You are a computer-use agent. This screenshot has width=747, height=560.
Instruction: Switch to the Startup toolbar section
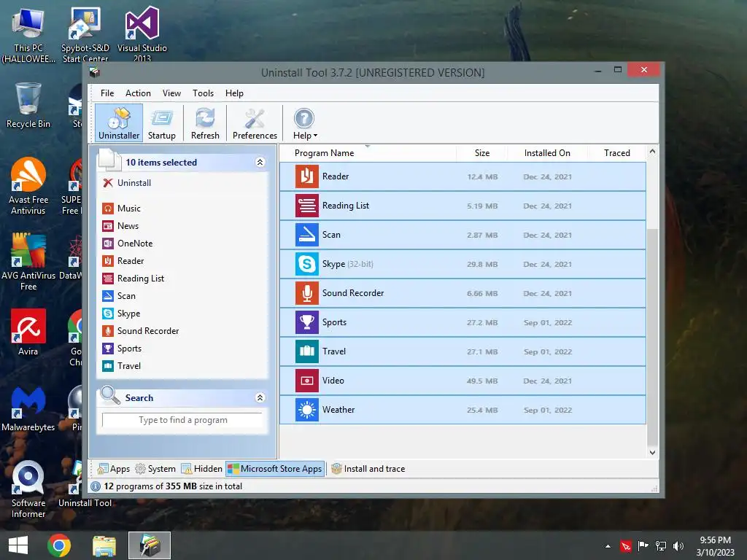(161, 122)
